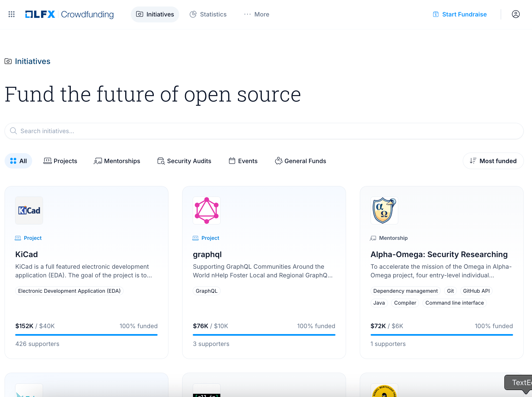
Task: Filter by Security Audits
Action: coord(184,161)
